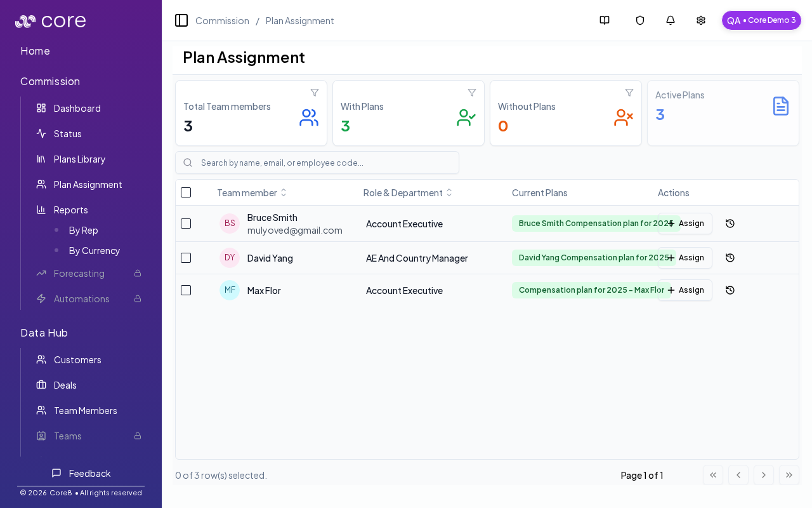
Task: View assignment history for Bruce Smith's row
Action: [x=730, y=224]
